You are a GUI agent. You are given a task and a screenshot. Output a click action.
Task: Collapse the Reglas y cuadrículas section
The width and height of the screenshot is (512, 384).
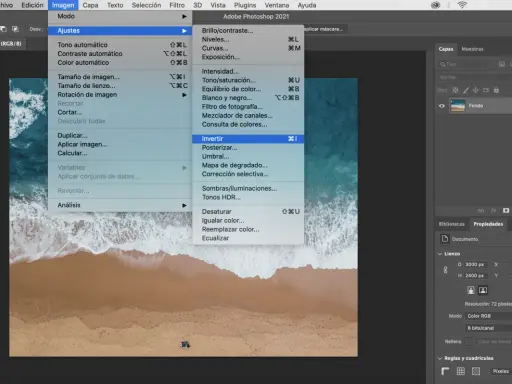[440, 358]
